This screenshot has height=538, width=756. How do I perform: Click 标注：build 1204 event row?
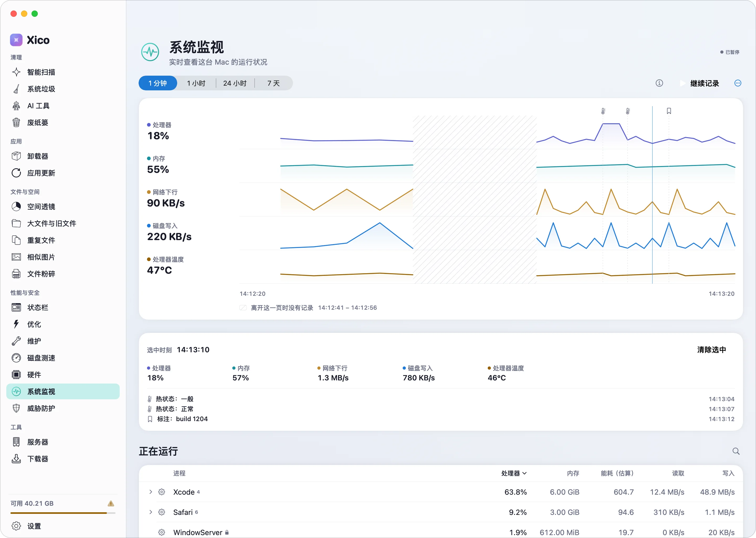(441, 420)
